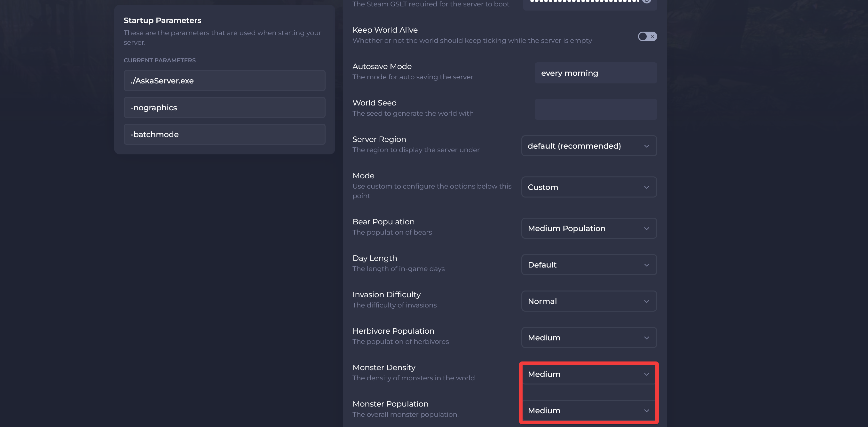This screenshot has height=427, width=868.
Task: Click the Startup Parameters heading
Action: (162, 20)
